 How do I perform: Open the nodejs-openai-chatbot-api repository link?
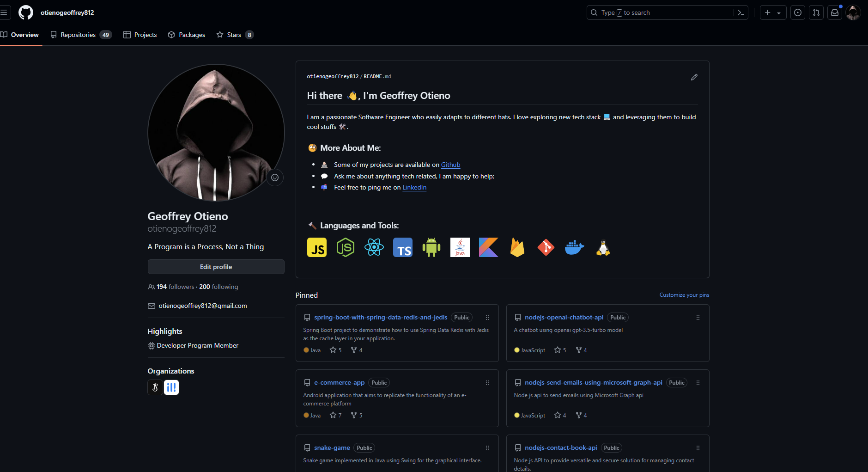tap(564, 317)
